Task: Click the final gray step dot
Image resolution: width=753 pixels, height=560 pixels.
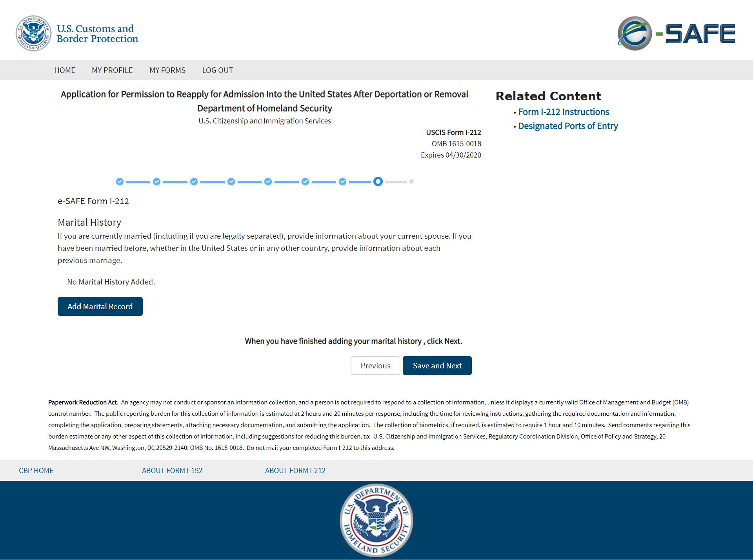Action: 411,181
